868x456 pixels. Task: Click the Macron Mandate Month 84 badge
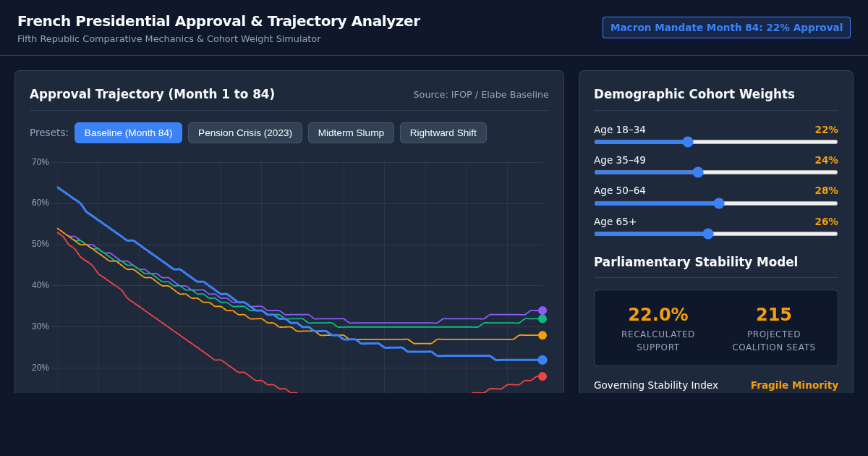click(726, 28)
